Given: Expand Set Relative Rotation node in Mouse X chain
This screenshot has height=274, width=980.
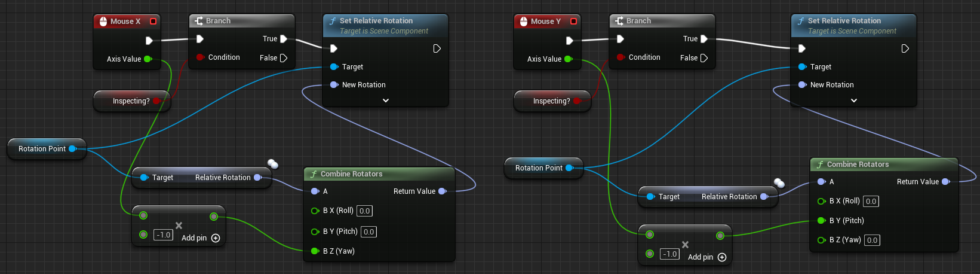Looking at the screenshot, I should (386, 101).
